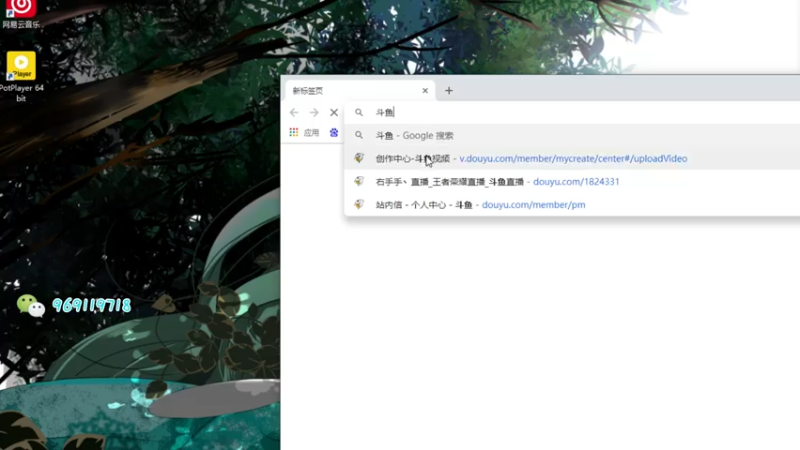800x450 pixels.
Task: Choose the 创作中心 uploadVideo suggestion
Action: pyautogui.click(x=572, y=158)
